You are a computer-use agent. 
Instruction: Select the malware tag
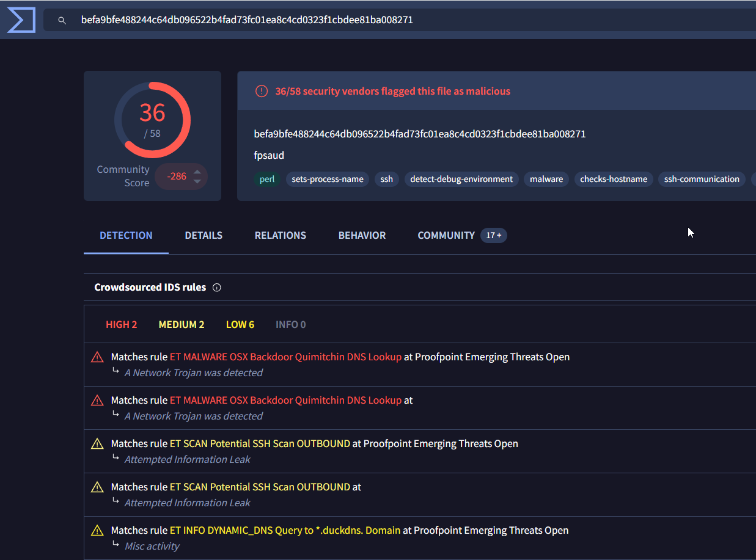coord(546,179)
